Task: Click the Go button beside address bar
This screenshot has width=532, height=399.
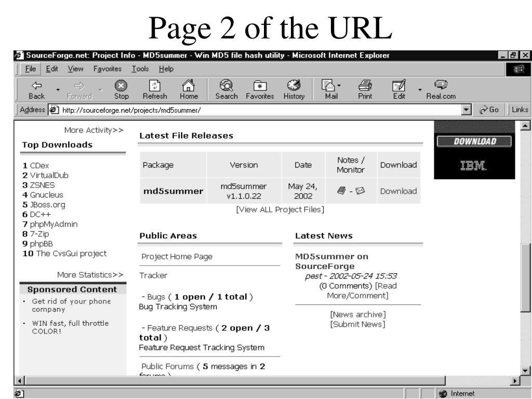Action: (489, 110)
